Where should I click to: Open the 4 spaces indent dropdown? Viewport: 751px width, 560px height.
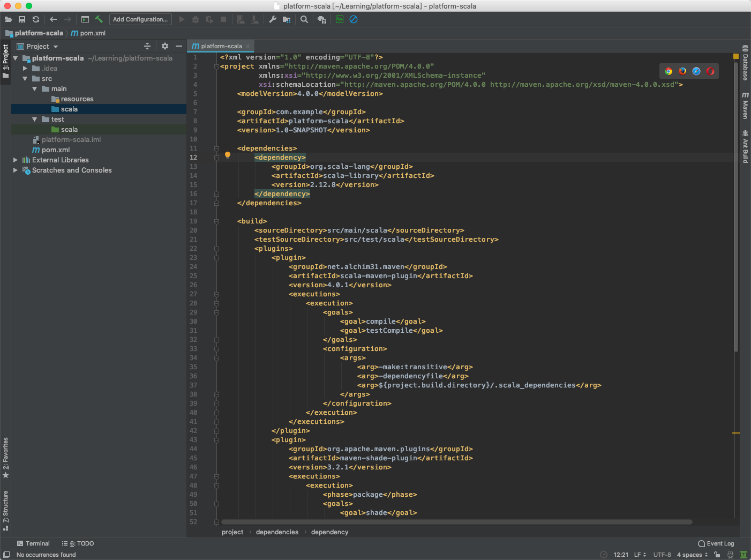click(692, 555)
